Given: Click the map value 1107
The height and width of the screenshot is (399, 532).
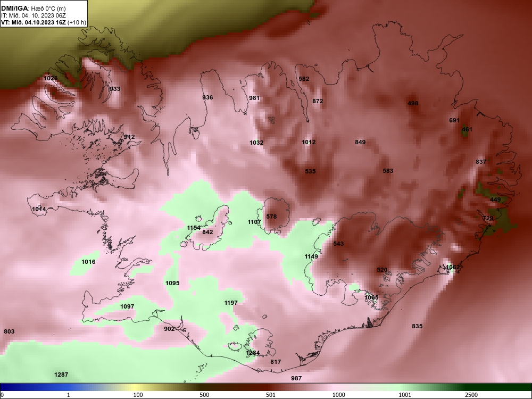Looking at the screenshot, I should tap(254, 222).
